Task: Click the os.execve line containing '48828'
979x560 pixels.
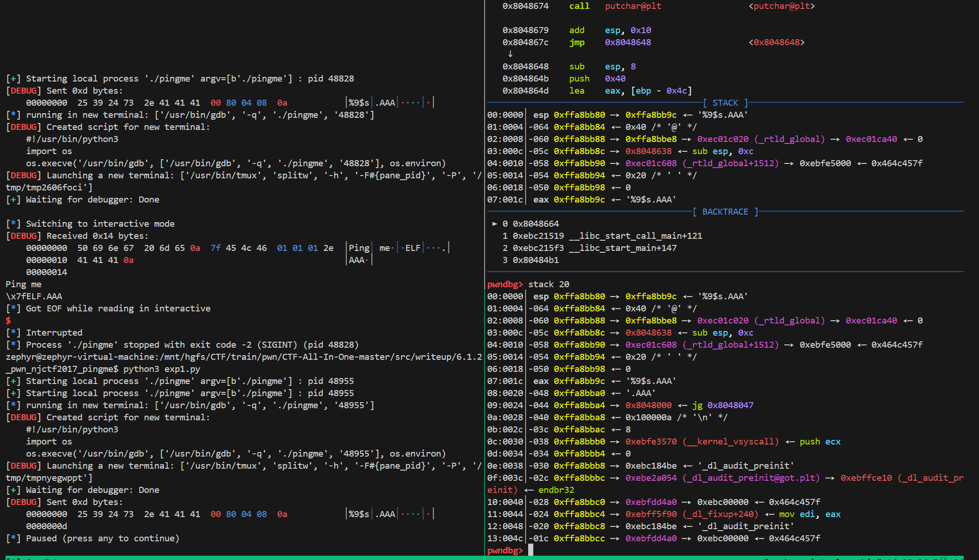Action: tap(236, 163)
